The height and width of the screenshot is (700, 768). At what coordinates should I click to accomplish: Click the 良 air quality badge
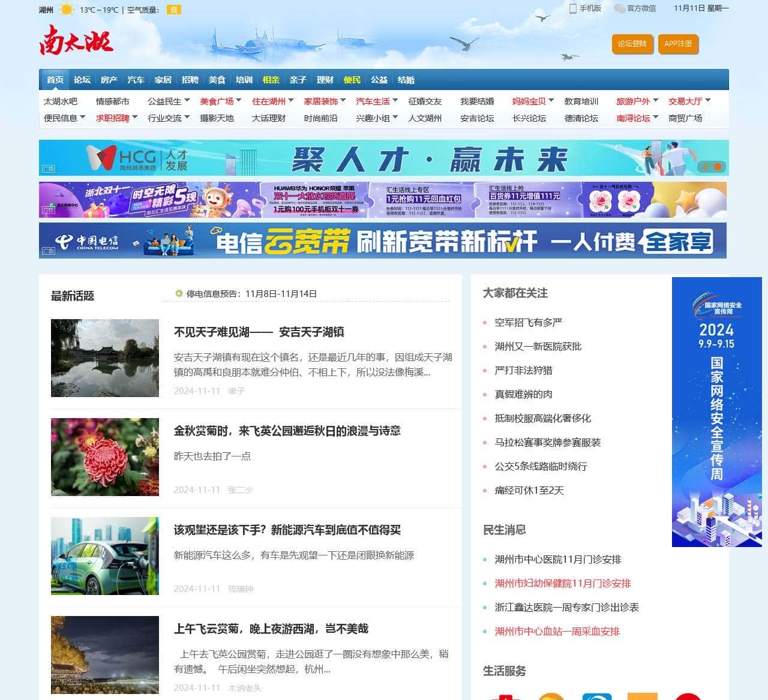pos(174,10)
